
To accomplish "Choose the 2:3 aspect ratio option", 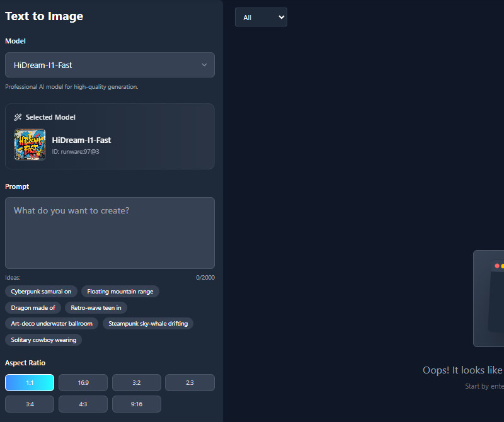I will [190, 383].
